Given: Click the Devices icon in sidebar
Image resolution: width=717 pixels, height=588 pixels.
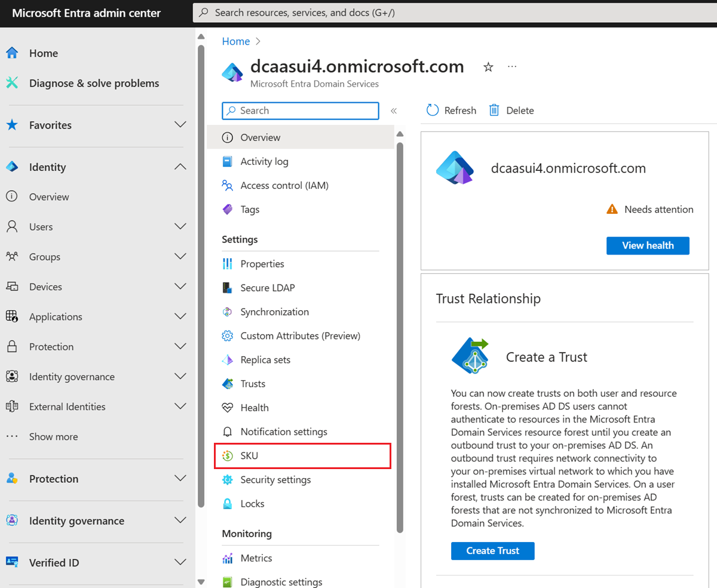Looking at the screenshot, I should tap(12, 286).
